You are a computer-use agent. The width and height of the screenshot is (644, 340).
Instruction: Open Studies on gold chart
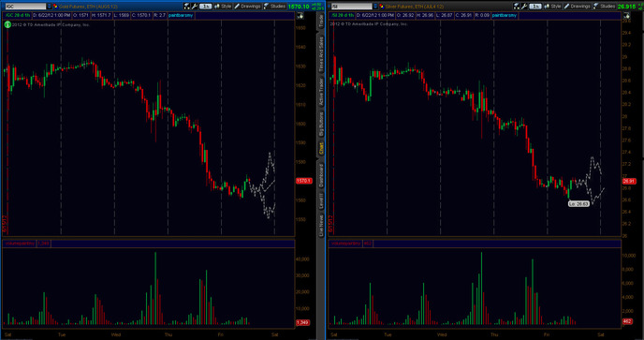click(275, 7)
